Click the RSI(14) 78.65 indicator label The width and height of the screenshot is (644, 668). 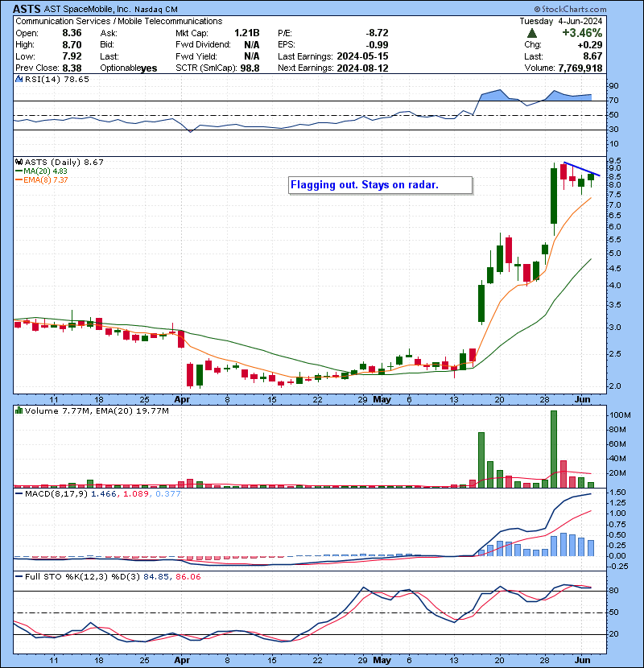(x=56, y=79)
